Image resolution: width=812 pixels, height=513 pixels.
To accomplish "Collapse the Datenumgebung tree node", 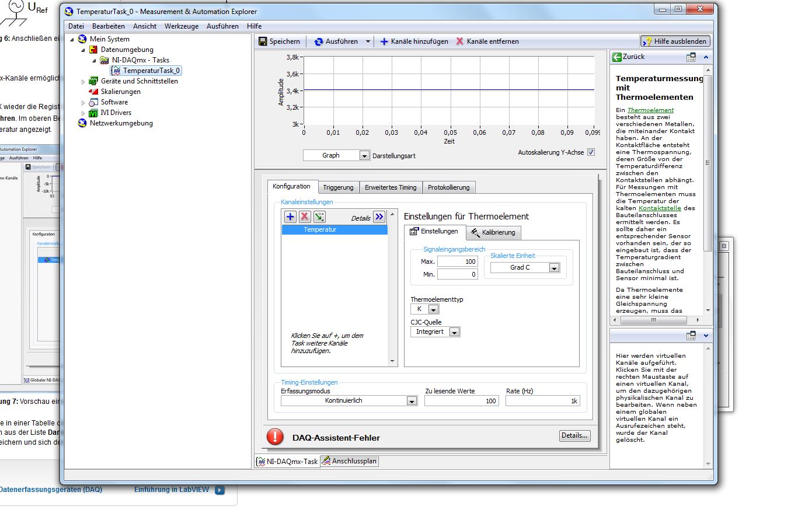I will [83, 50].
